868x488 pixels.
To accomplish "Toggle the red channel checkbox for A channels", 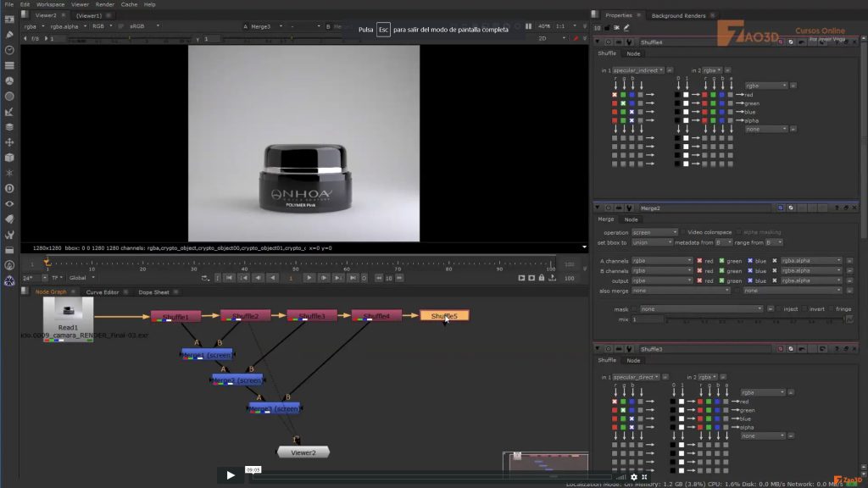I will coord(699,261).
